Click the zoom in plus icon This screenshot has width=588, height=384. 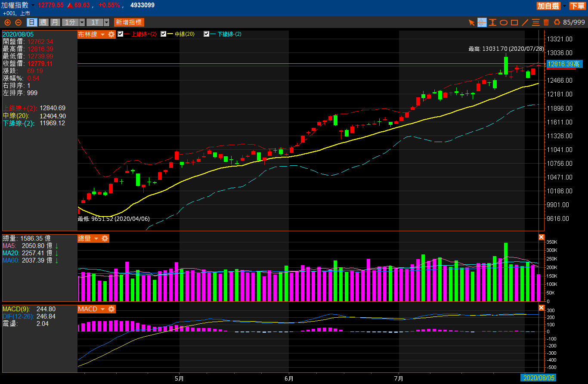click(x=7, y=22)
